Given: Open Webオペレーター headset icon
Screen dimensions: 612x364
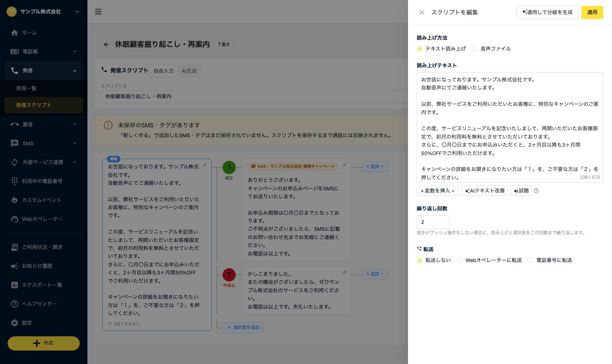Looking at the screenshot, I should pos(15,219).
